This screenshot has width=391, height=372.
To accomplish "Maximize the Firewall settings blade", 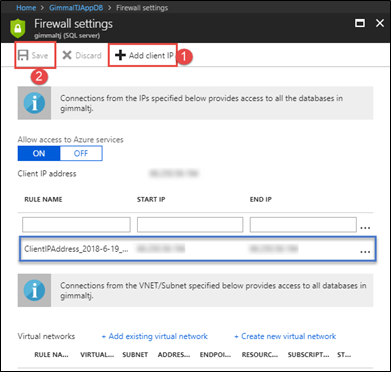I will [360, 23].
